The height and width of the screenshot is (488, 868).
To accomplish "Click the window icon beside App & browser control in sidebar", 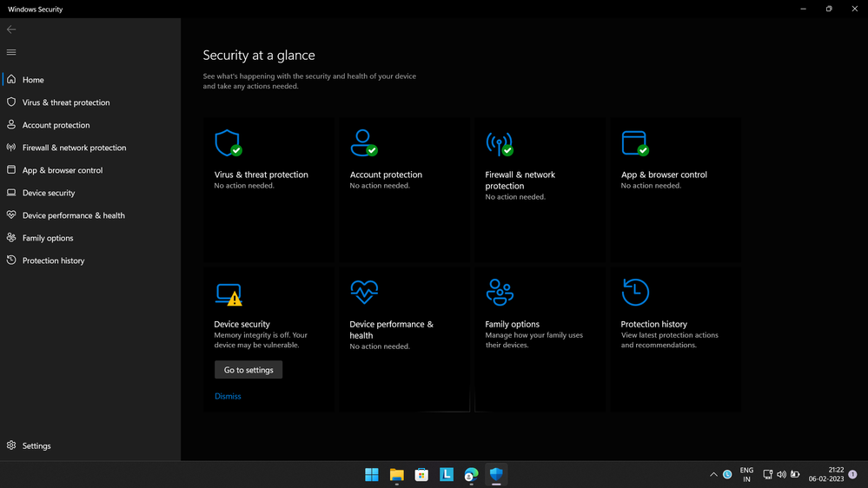I will coord(11,170).
